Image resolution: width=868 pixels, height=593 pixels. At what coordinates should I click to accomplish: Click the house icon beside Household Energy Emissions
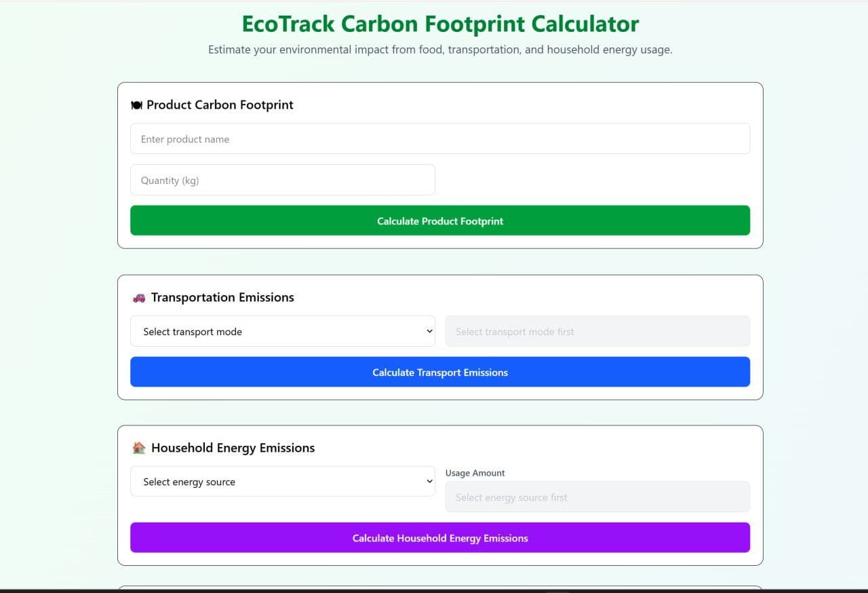[x=138, y=448]
